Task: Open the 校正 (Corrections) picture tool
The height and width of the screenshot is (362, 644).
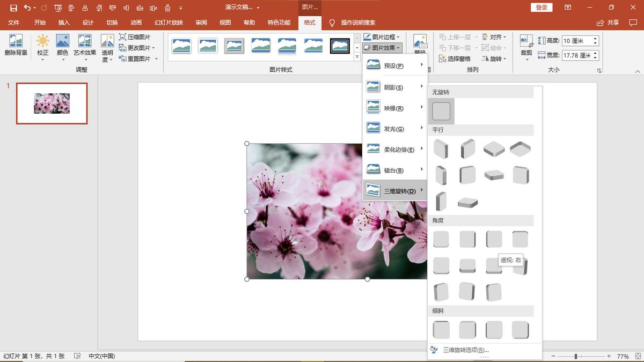Action: click(x=42, y=45)
